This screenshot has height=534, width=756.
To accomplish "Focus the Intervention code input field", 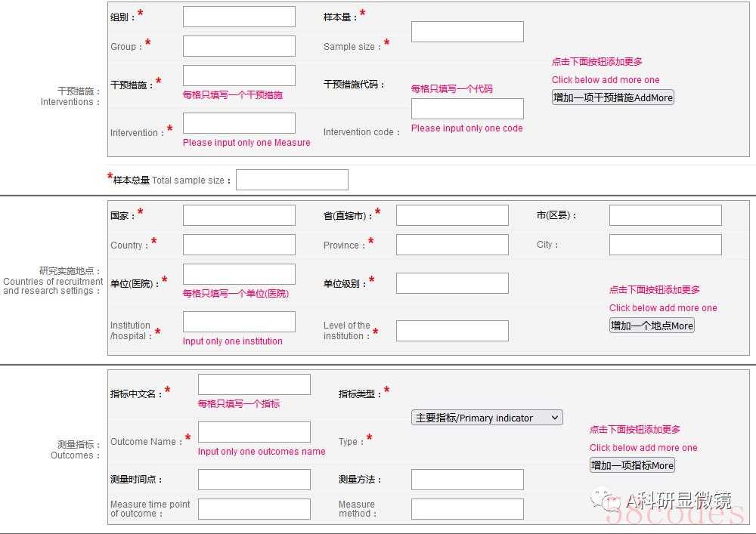I will 467,109.
